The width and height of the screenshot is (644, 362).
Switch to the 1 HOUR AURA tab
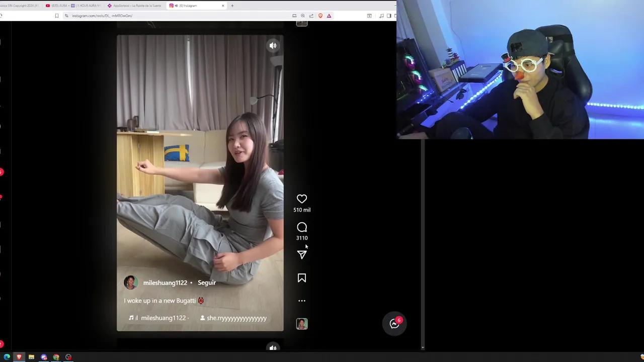coord(86,6)
